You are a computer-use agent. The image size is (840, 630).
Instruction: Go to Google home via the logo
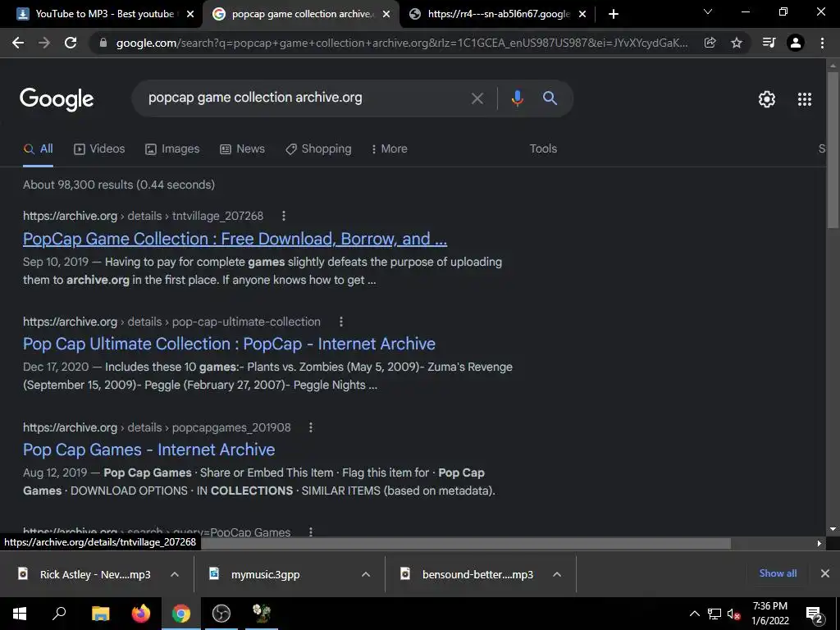coord(57,99)
